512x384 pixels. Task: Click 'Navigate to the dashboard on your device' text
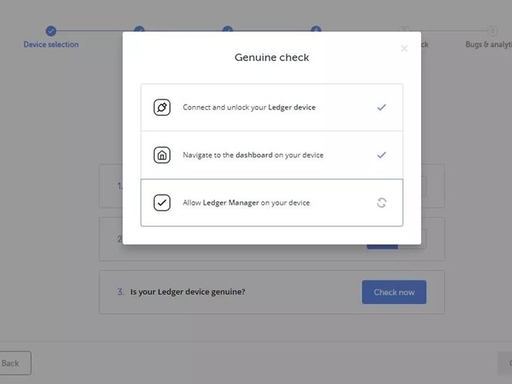[253, 155]
